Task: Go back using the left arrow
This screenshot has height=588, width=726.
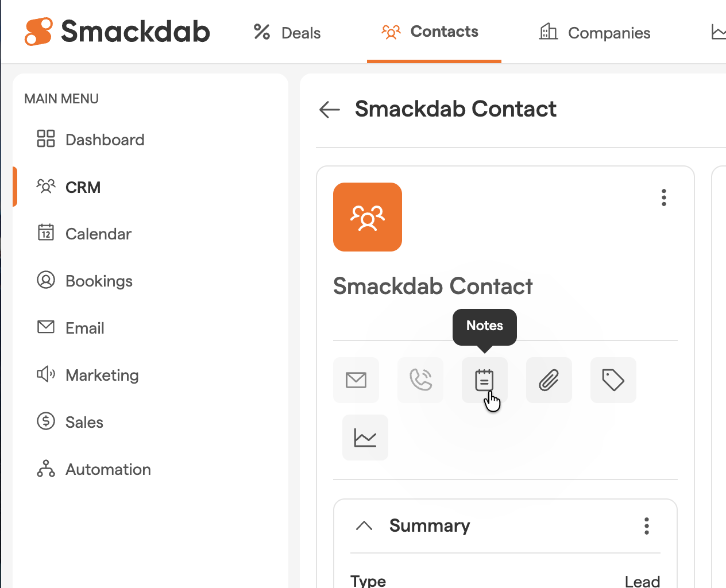Action: tap(330, 109)
